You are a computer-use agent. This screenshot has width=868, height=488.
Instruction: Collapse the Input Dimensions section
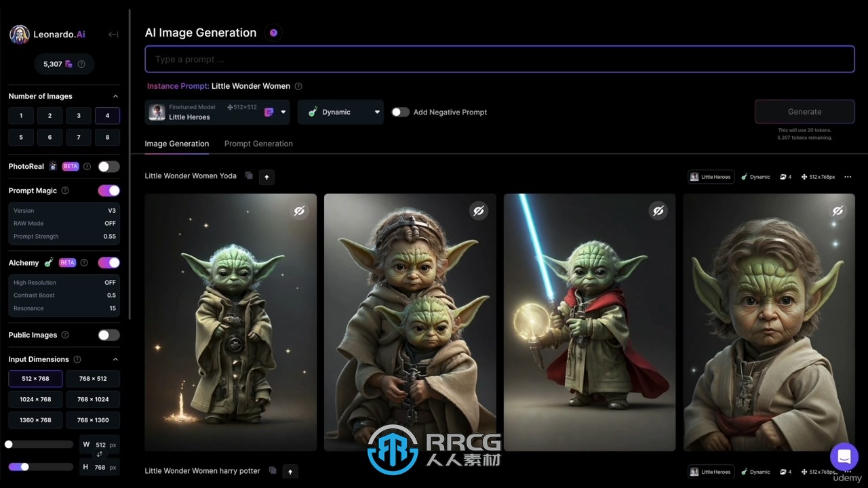[115, 359]
